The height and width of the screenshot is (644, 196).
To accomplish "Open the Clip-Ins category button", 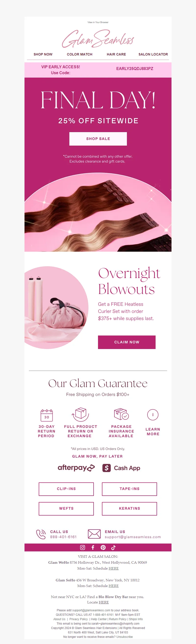I will click(66, 489).
